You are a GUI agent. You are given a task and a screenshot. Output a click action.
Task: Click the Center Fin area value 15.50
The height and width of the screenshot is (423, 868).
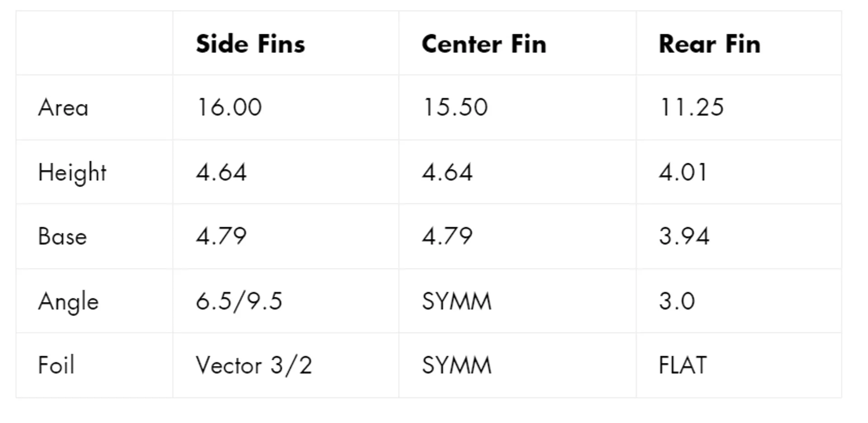pyautogui.click(x=455, y=108)
